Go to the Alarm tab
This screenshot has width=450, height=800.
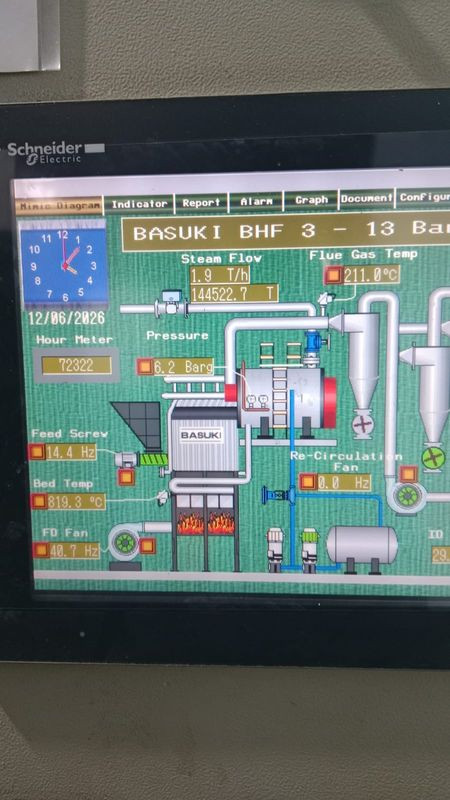[256, 202]
